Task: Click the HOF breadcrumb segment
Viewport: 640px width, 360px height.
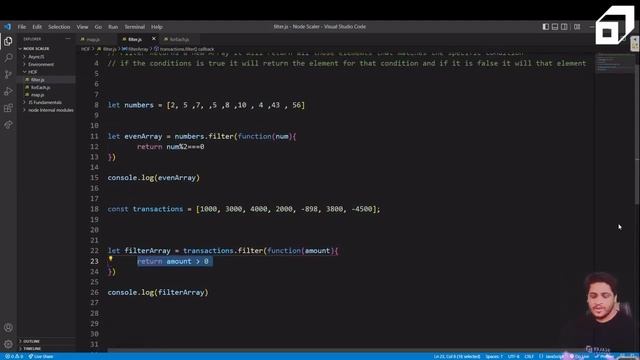Action: coord(85,49)
